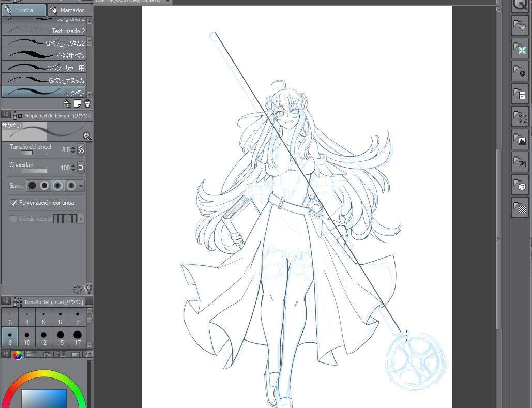Choose brush size preset 5

(43, 318)
